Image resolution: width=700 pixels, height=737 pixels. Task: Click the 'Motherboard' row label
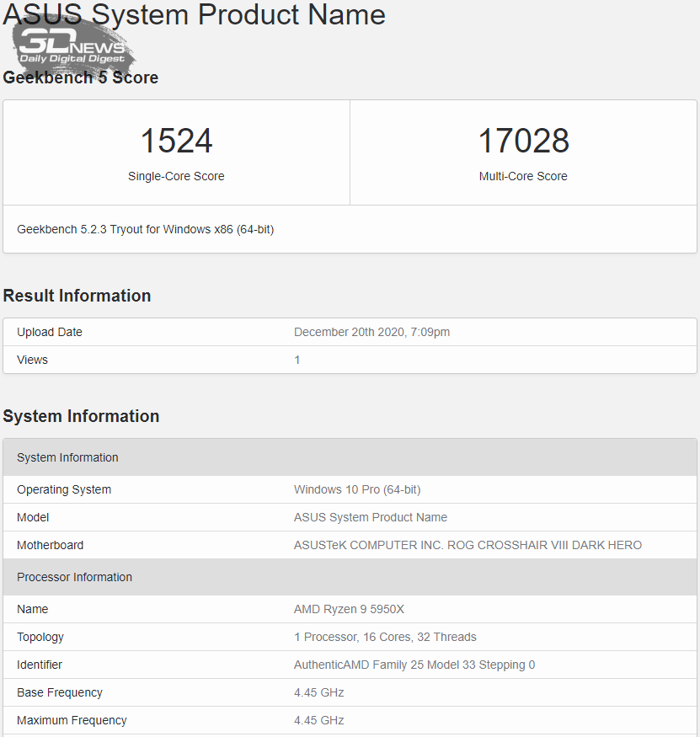click(50, 545)
